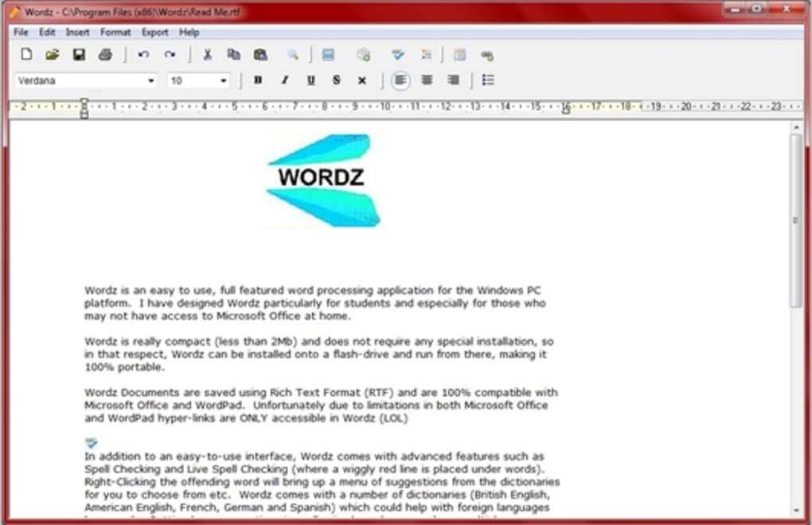Screen dimensions: 812x525
Task: Open find with magnifier icon
Action: 293,55
